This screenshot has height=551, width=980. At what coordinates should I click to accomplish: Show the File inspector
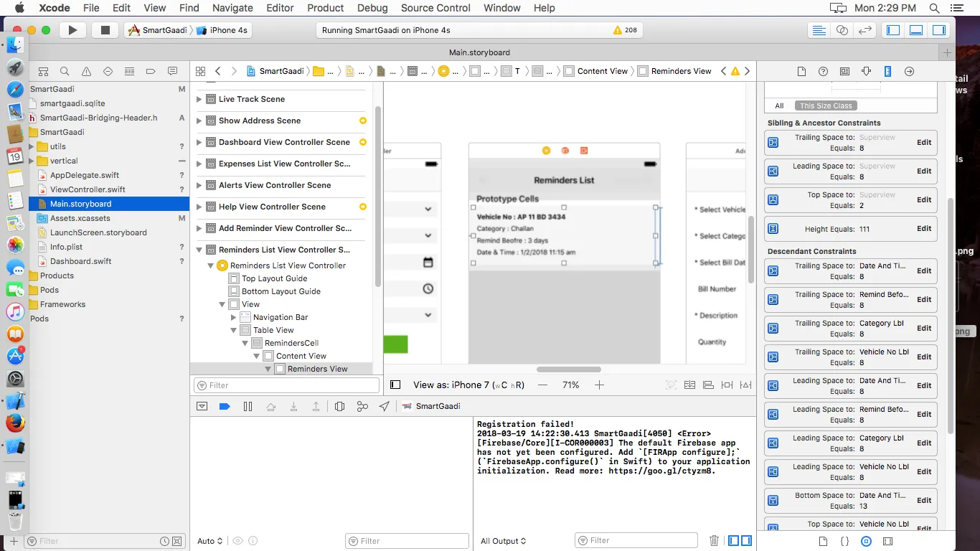click(801, 71)
